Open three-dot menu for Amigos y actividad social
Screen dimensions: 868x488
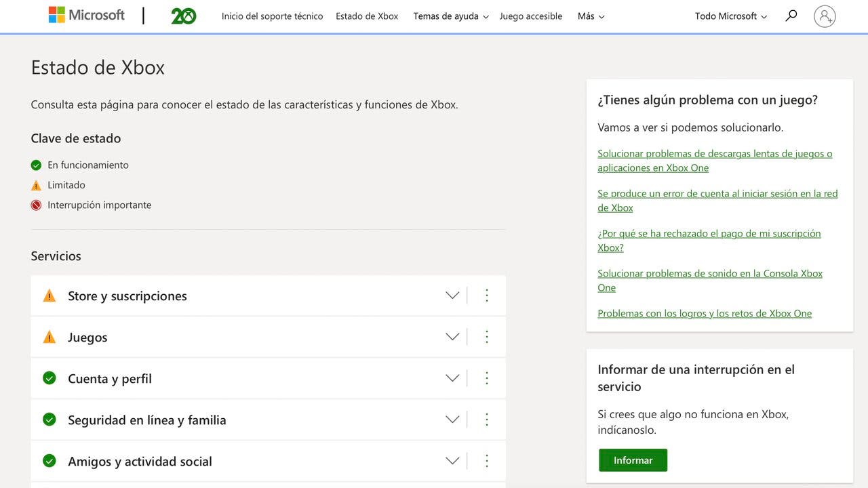click(x=487, y=461)
